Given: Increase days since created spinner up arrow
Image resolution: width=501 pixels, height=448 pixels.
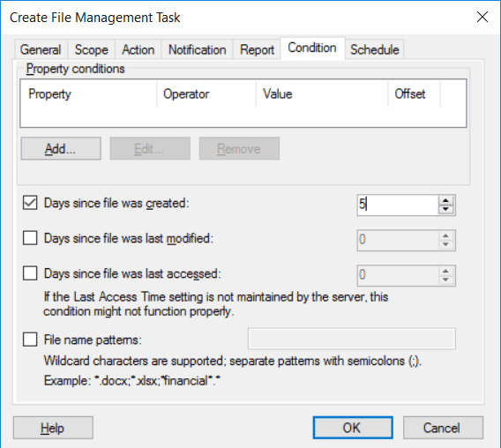Looking at the screenshot, I should point(445,201).
